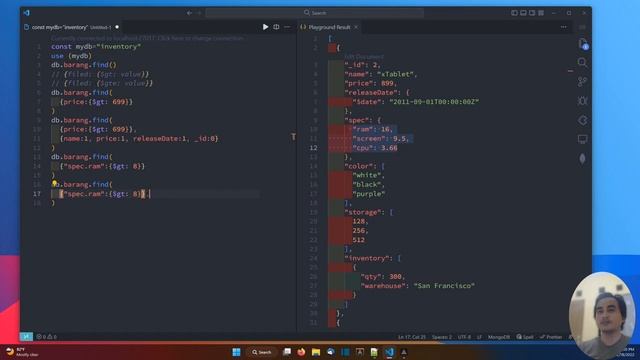The height and width of the screenshot is (360, 640).
Task: Open the Extensions view
Action: point(582,120)
